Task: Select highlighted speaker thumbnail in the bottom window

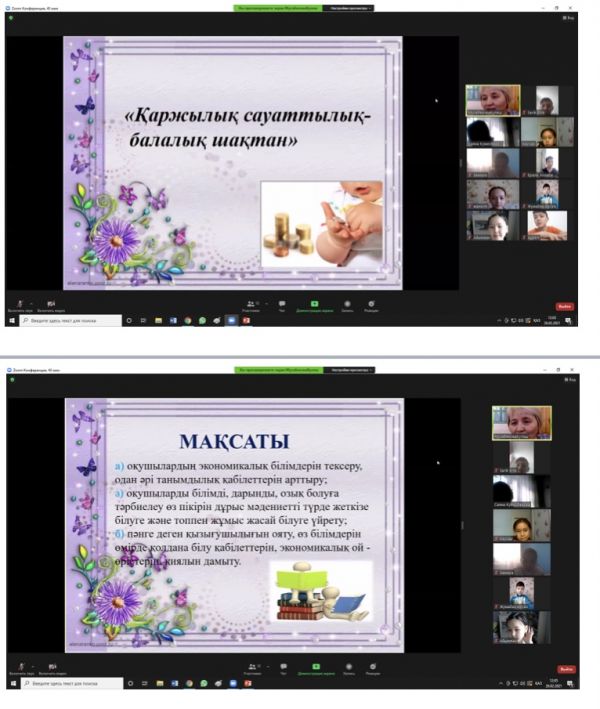Action: click(x=521, y=422)
